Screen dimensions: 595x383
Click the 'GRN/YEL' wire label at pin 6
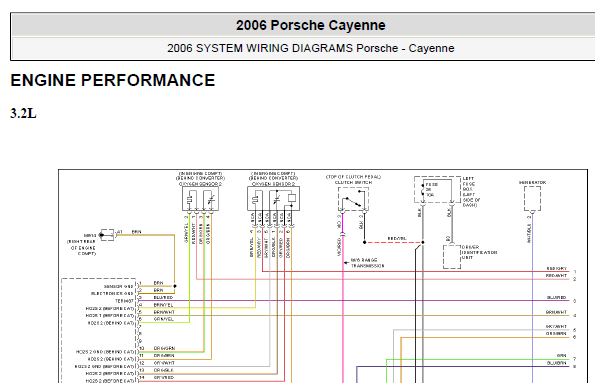(164, 319)
